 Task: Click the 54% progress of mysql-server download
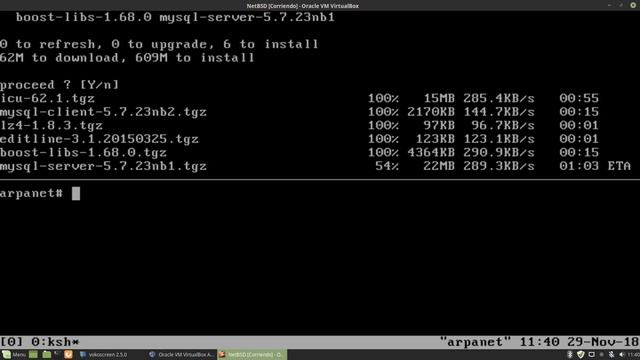click(x=387, y=166)
